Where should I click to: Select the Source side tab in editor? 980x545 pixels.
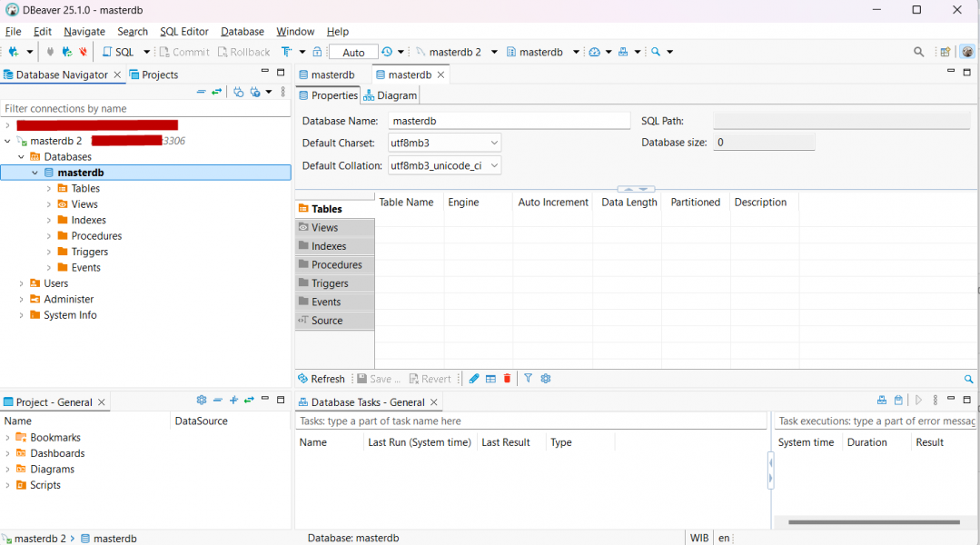click(335, 321)
